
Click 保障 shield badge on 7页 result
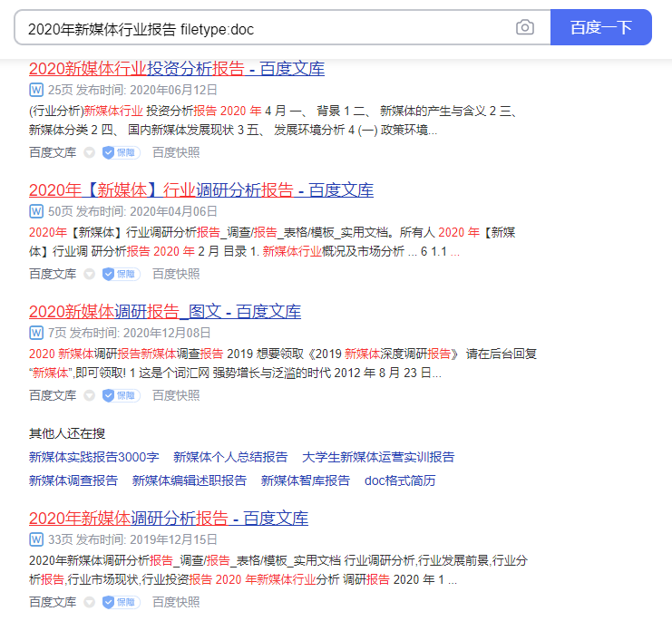122,395
